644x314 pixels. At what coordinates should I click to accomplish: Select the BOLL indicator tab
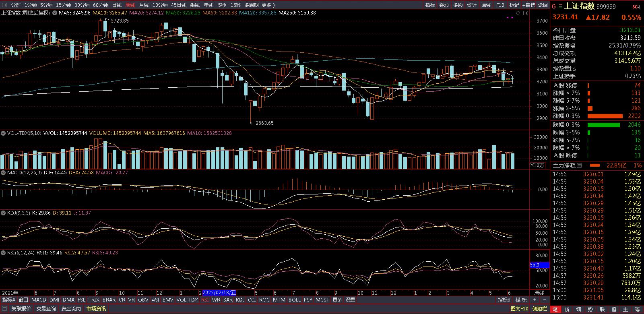(x=295, y=300)
